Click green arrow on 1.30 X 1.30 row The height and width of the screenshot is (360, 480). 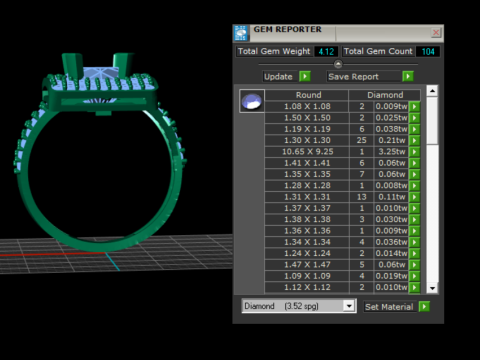point(414,140)
